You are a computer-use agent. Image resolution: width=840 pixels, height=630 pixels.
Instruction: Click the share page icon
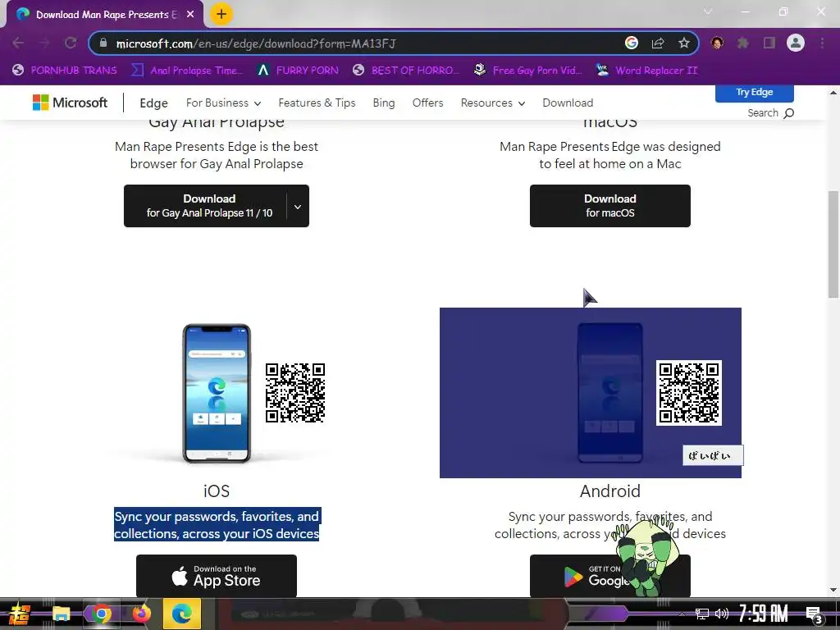click(658, 43)
